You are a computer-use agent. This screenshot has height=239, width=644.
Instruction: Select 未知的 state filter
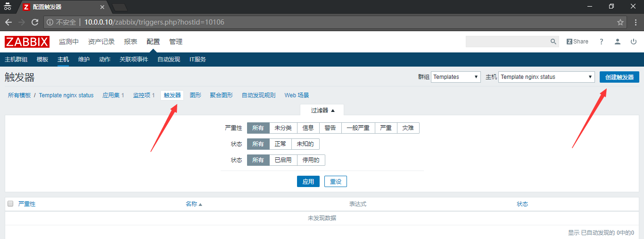point(305,144)
